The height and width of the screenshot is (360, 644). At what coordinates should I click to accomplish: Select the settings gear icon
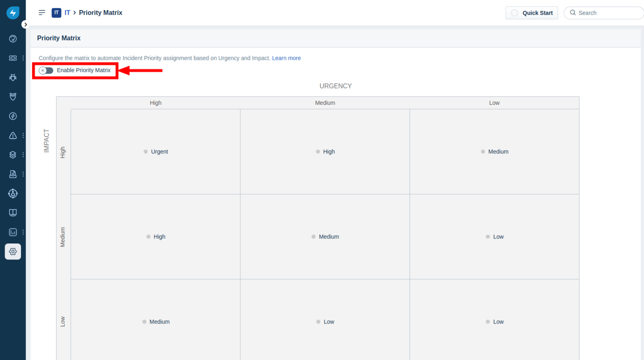13,251
